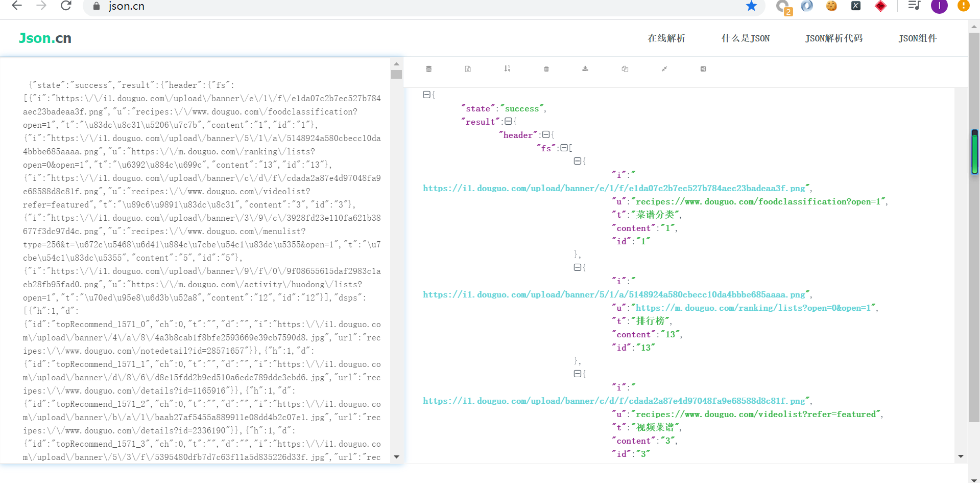
Task: Click the input panel scroll-down arrow
Action: point(396,457)
